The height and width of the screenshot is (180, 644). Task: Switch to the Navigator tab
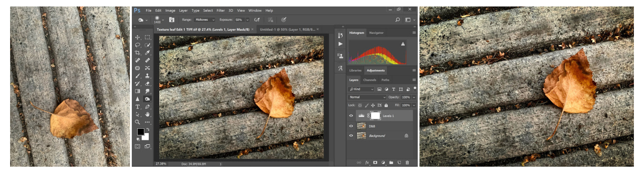click(x=376, y=33)
